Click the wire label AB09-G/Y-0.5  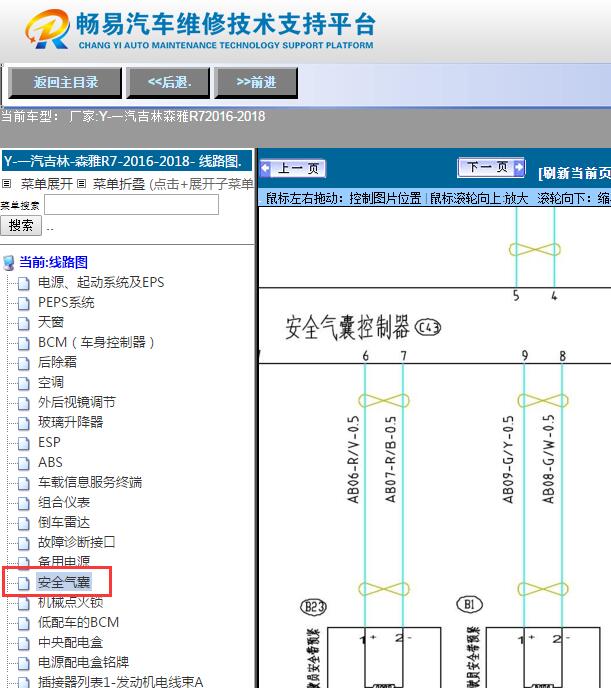coord(508,459)
